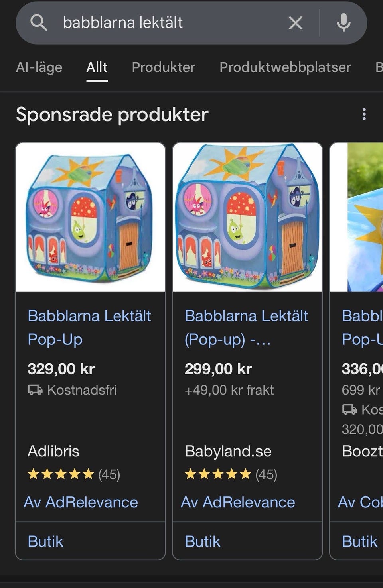Open the Produkter tab
The height and width of the screenshot is (588, 383).
pos(164,67)
